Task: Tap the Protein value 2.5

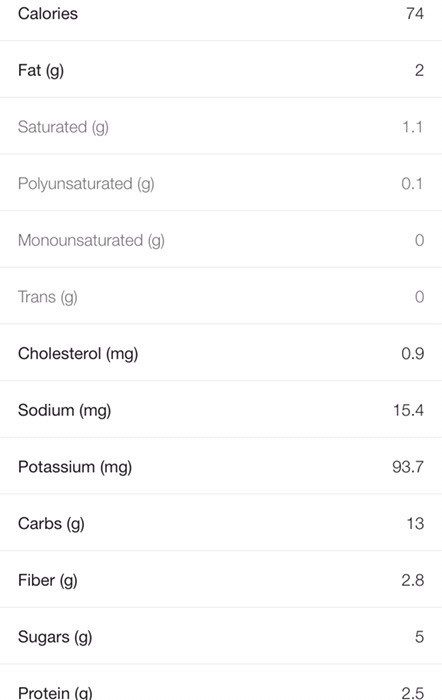Action: point(413,693)
